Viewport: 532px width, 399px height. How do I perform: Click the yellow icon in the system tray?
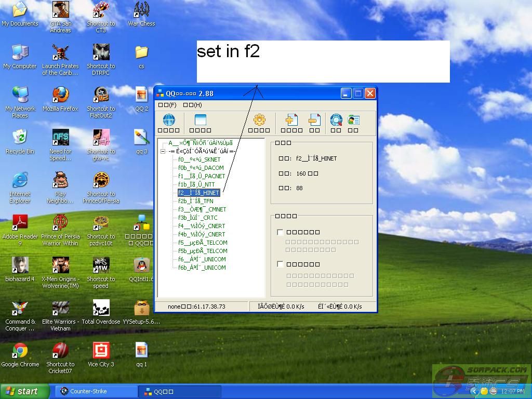[484, 391]
